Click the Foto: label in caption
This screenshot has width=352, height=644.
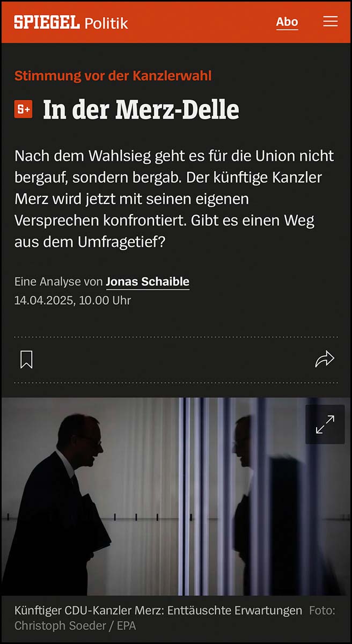click(322, 611)
